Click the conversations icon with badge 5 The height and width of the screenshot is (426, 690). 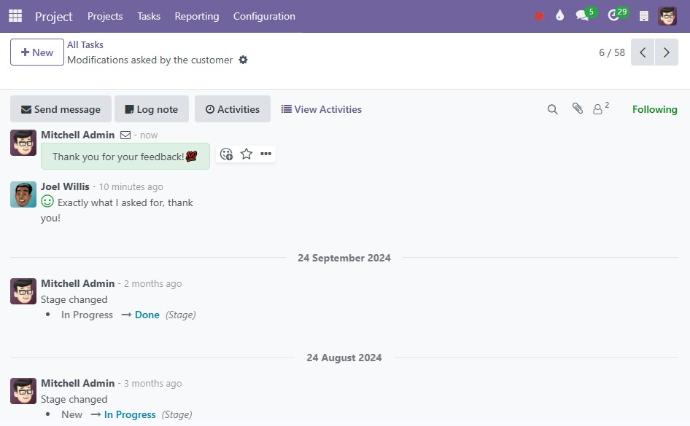tap(584, 16)
